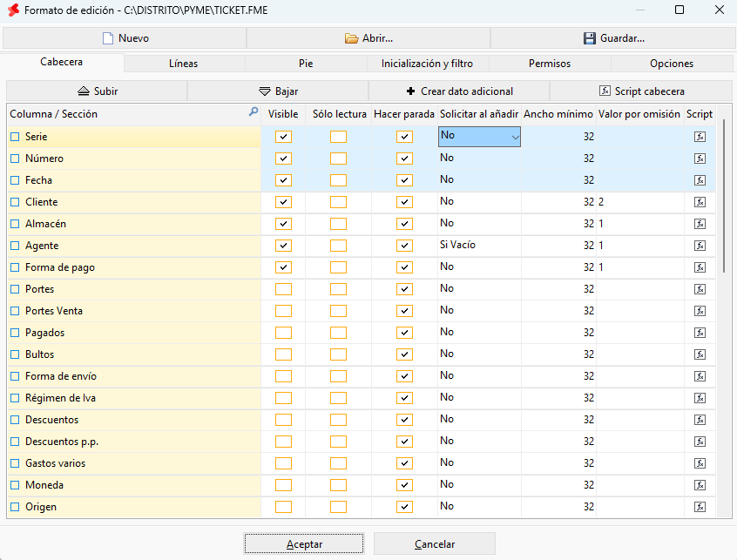Open the Si Vacío dropdown for Agente
Screen dimensions: 737x560
click(x=479, y=246)
